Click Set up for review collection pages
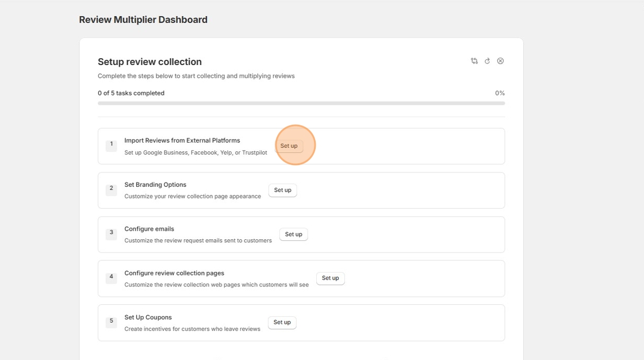 tap(330, 278)
